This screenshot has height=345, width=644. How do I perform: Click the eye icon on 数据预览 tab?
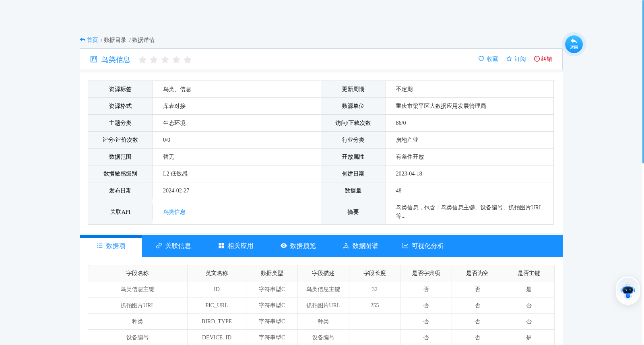click(x=284, y=246)
